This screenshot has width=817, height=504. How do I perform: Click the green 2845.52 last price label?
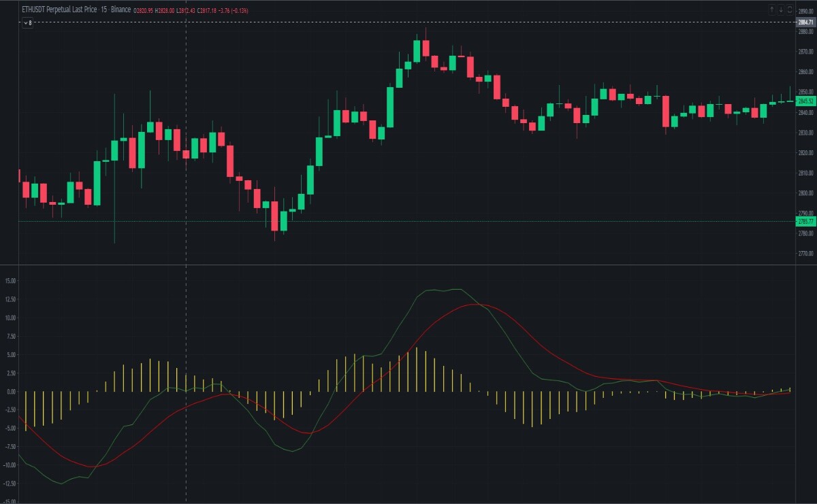tap(805, 101)
